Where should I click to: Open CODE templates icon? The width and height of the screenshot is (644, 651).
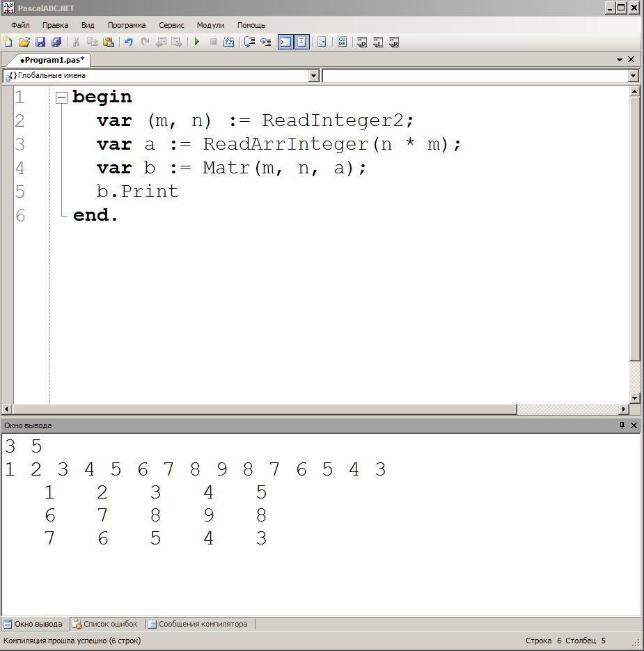[x=342, y=42]
